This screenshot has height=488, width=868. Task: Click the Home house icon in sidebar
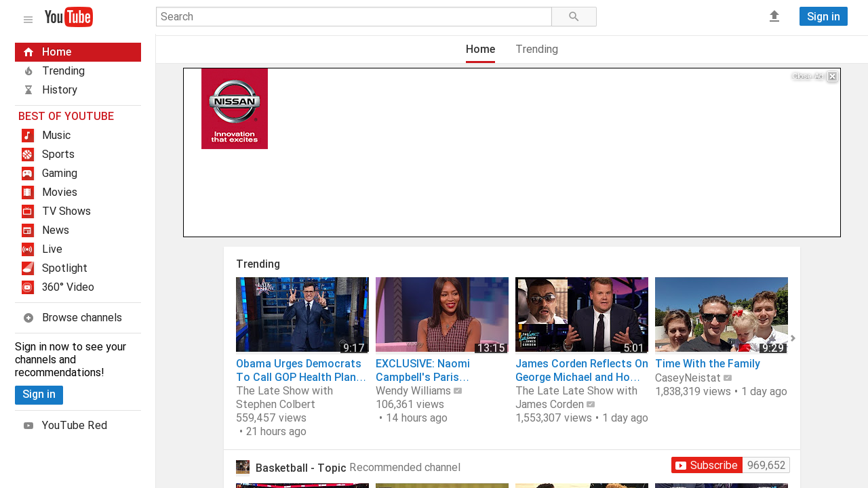(x=28, y=52)
